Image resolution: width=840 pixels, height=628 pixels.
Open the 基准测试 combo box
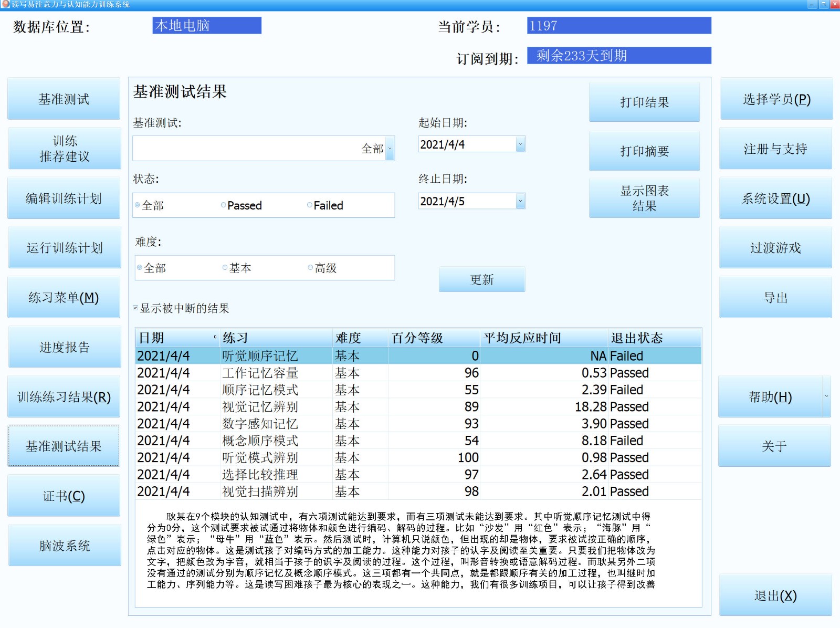264,149
